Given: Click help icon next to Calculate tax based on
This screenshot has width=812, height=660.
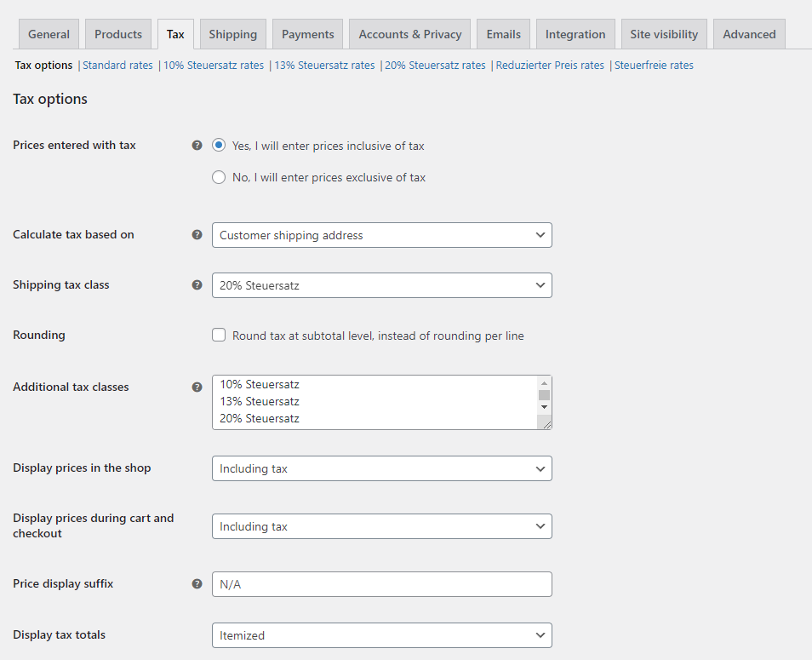Looking at the screenshot, I should click(197, 235).
